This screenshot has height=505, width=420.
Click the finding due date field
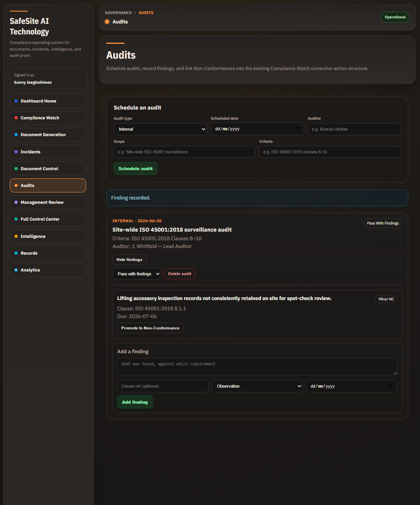click(x=352, y=386)
